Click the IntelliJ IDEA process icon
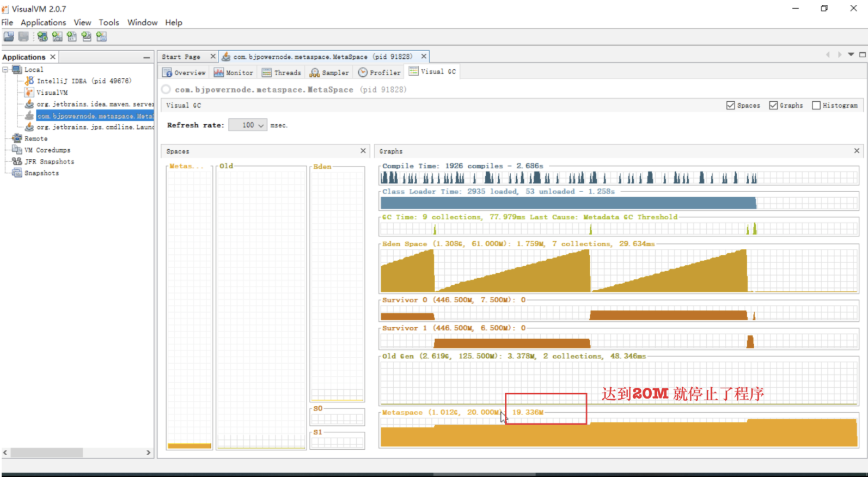 [29, 81]
